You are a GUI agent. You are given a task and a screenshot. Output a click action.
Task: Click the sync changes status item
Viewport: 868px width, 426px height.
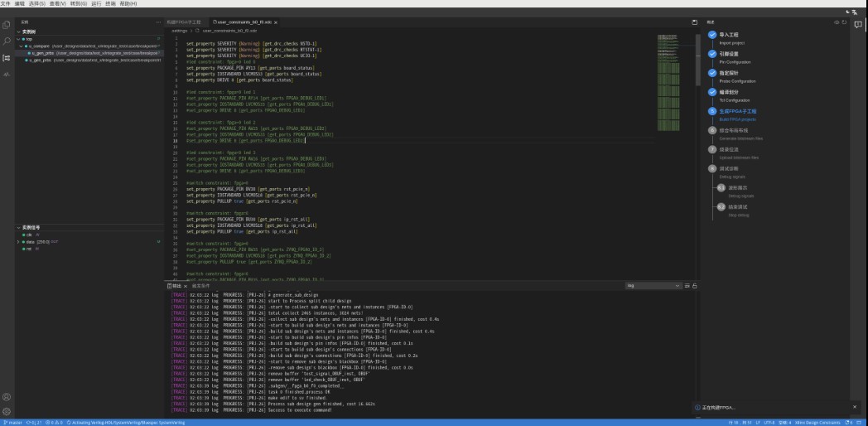[x=34, y=423]
